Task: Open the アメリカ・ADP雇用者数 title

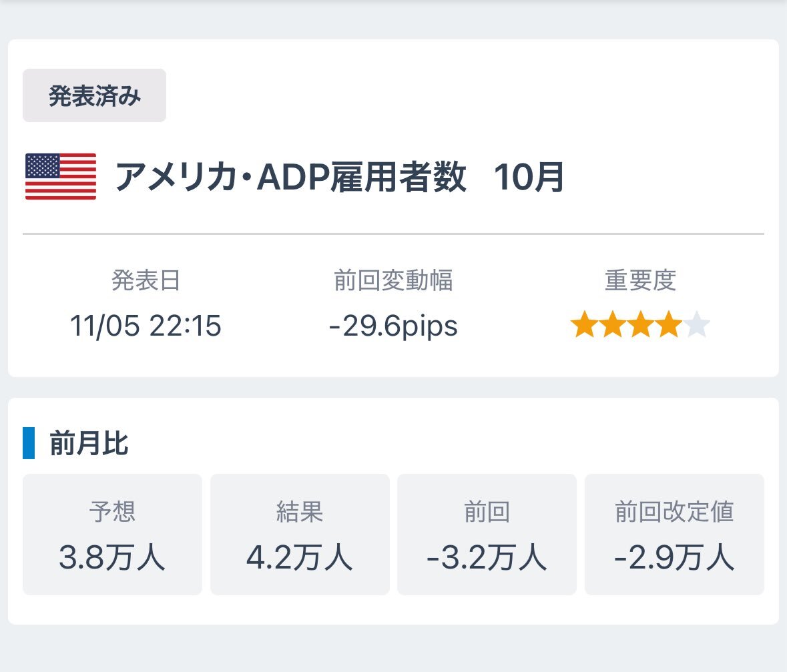Action: point(290,178)
